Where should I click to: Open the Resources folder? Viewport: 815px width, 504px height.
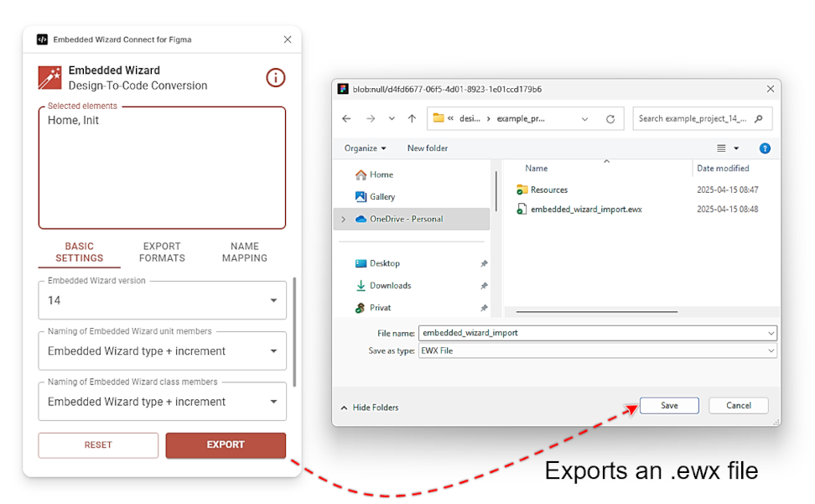(548, 190)
